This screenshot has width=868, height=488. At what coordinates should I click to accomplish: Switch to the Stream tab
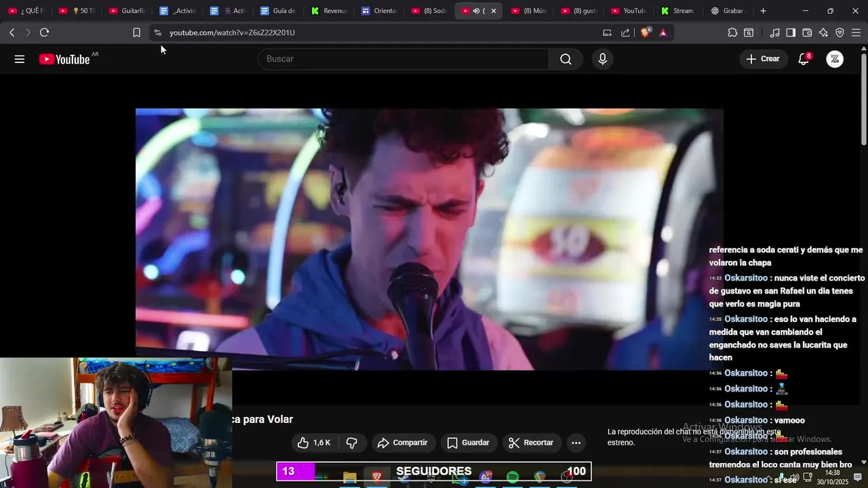[x=678, y=11]
